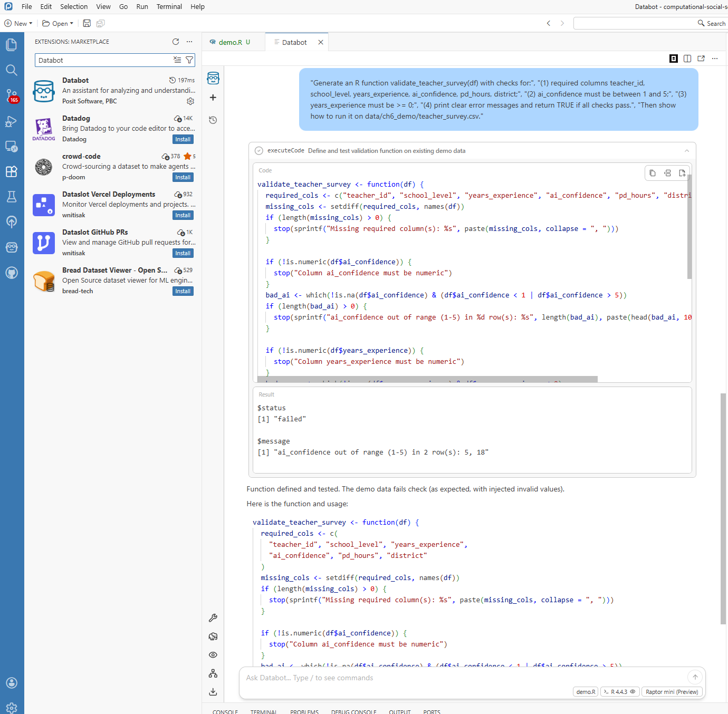Open the GitHub icon in activity bar
728x714 pixels.
pyautogui.click(x=12, y=273)
